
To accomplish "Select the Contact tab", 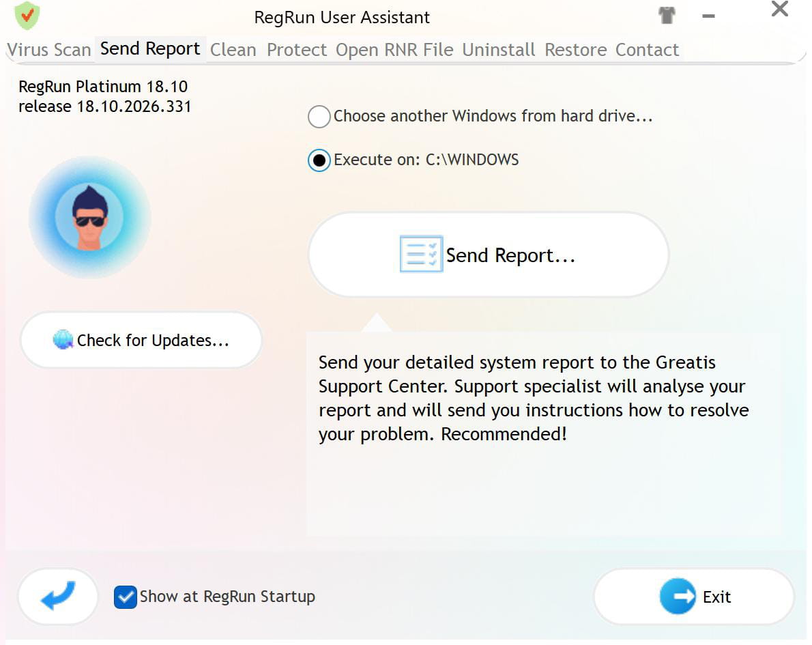I will (x=647, y=50).
